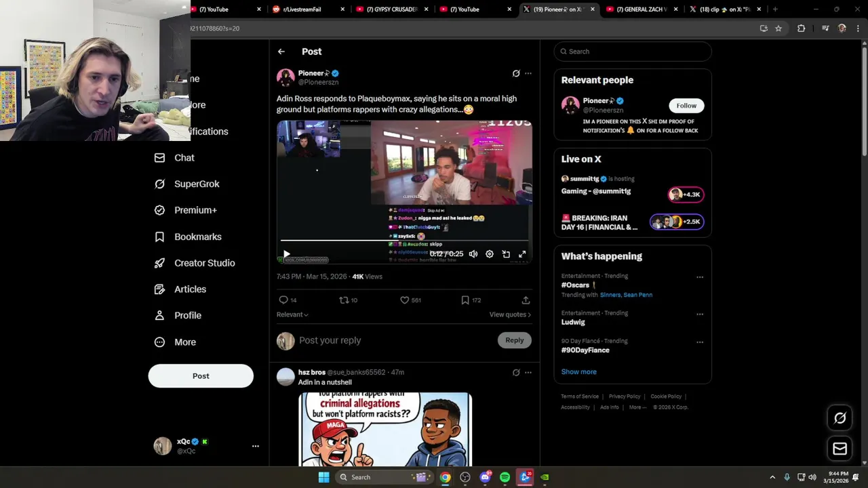The height and width of the screenshot is (488, 868).
Task: Bookmark this page with the star icon
Action: point(778,28)
